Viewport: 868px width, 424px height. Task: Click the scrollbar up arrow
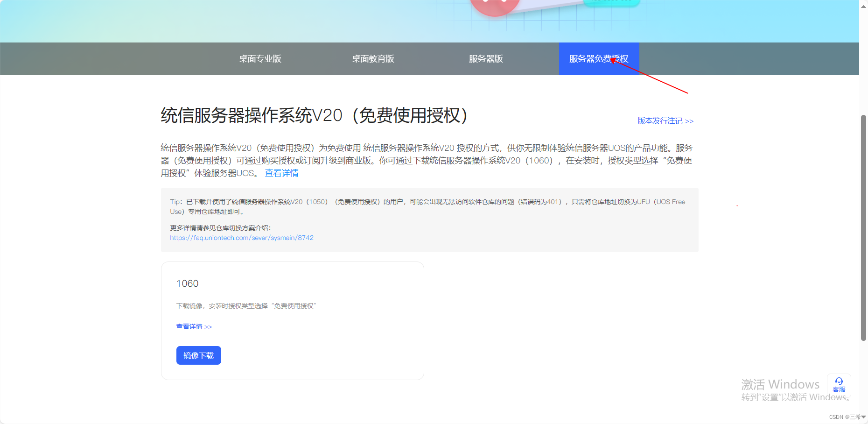click(x=863, y=7)
